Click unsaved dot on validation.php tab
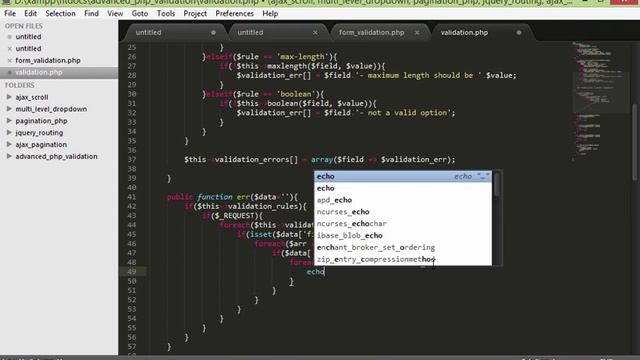This screenshot has height=360, width=640. [519, 32]
